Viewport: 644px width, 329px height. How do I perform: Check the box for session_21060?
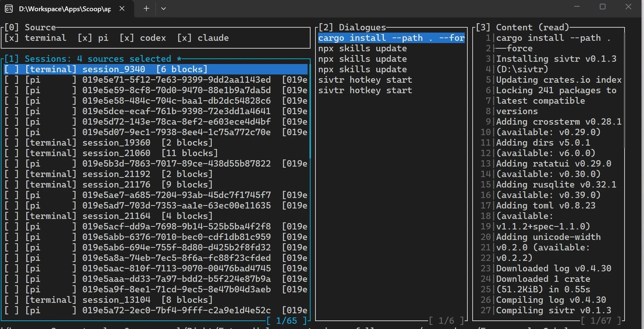tap(11, 153)
